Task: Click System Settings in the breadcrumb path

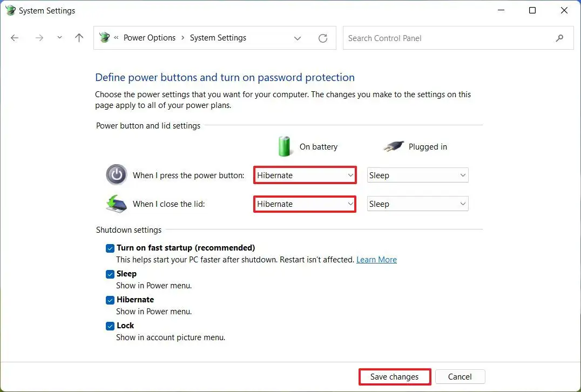Action: [x=218, y=38]
